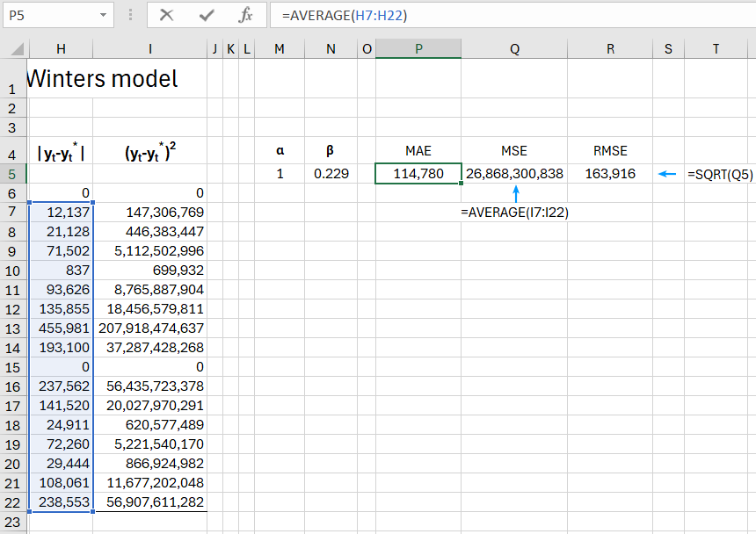Screen dimensions: 756x534
Task: Expand the Name Box arrow to list names
Action: click(x=104, y=15)
